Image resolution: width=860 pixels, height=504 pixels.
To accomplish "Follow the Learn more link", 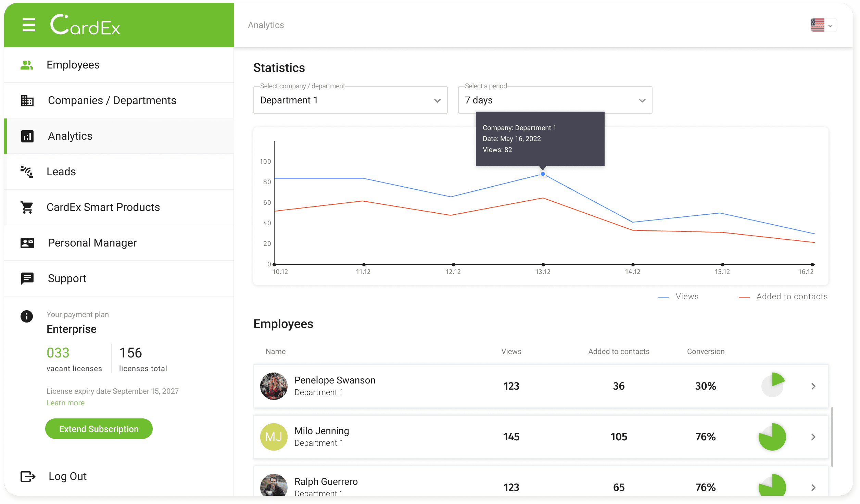I will coord(65,403).
